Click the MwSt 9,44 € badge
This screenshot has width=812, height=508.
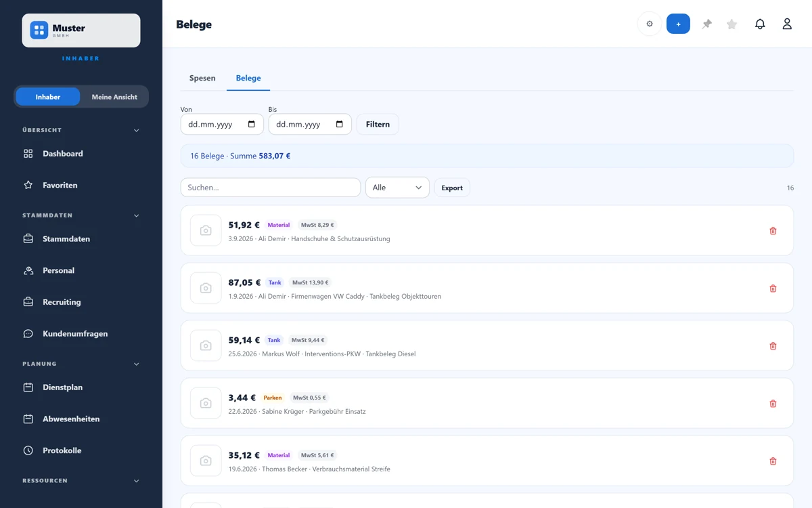tap(308, 340)
